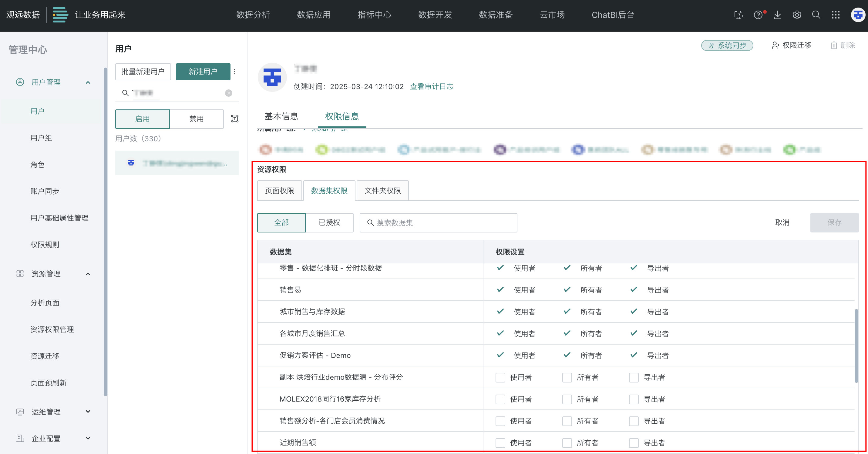Click the search magnifier in top bar
The width and height of the screenshot is (868, 454).
coord(816,15)
